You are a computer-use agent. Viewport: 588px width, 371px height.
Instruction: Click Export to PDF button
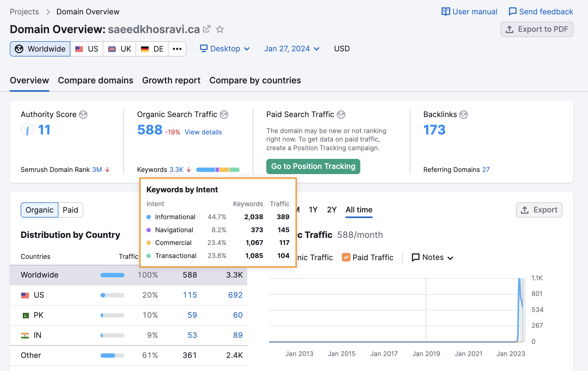[537, 29]
